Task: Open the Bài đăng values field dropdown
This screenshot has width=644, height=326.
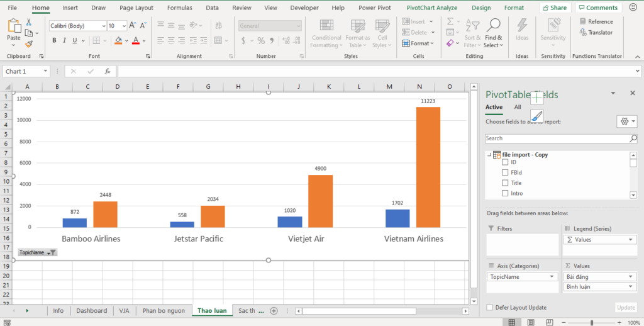Action: 630,277
